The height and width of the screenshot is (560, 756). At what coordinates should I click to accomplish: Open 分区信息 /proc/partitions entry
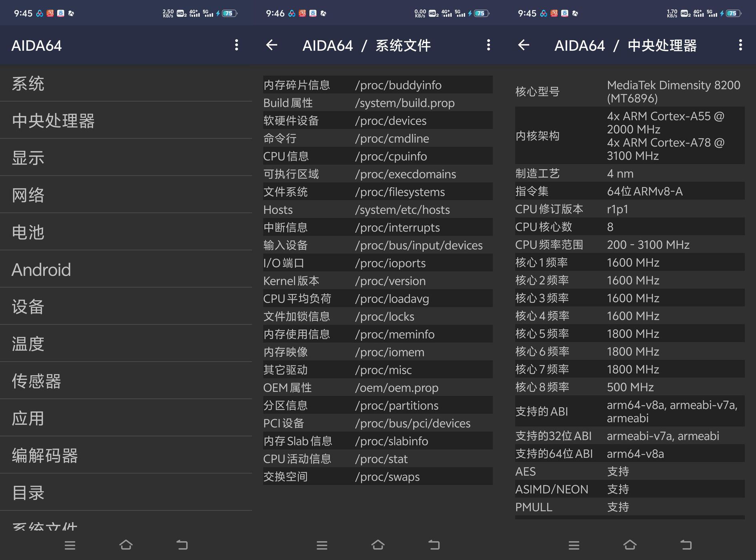(x=378, y=405)
